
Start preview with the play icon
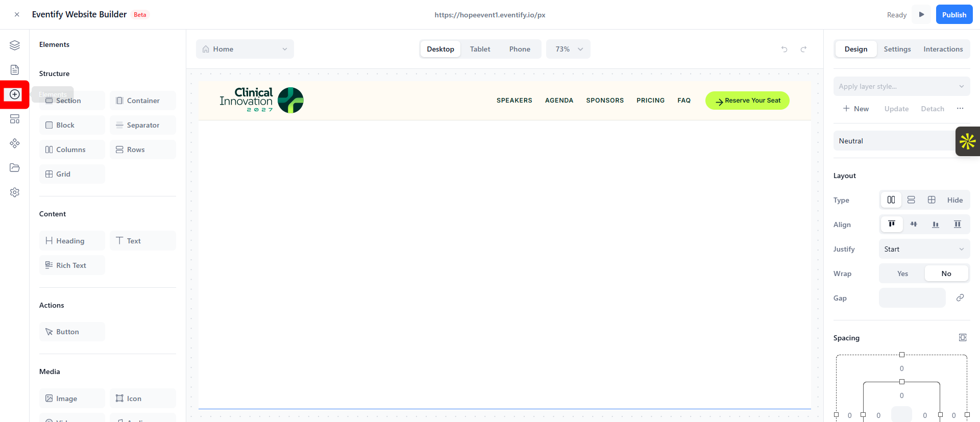point(922,14)
